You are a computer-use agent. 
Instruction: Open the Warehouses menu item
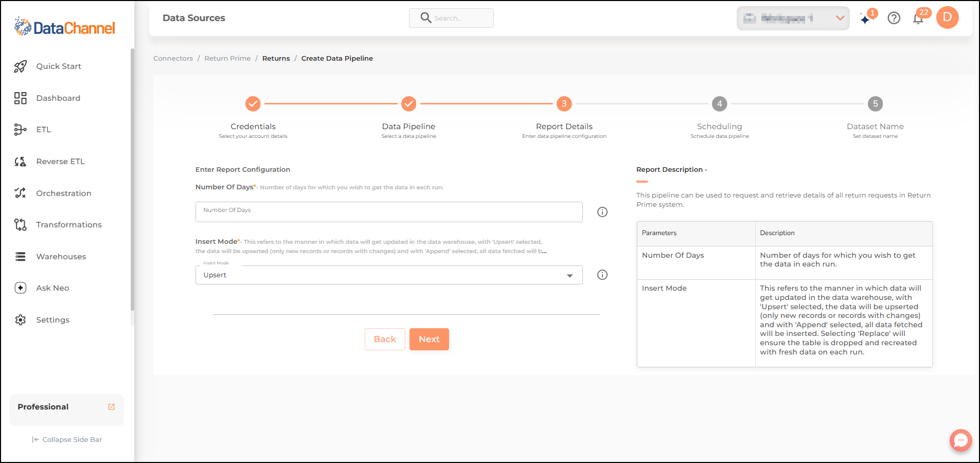(61, 257)
